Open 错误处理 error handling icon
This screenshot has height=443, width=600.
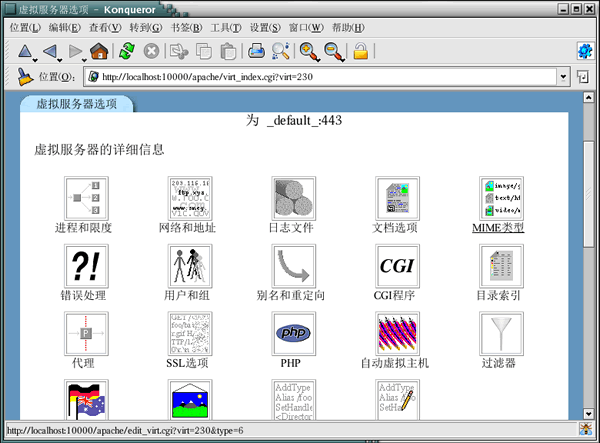pyautogui.click(x=86, y=266)
